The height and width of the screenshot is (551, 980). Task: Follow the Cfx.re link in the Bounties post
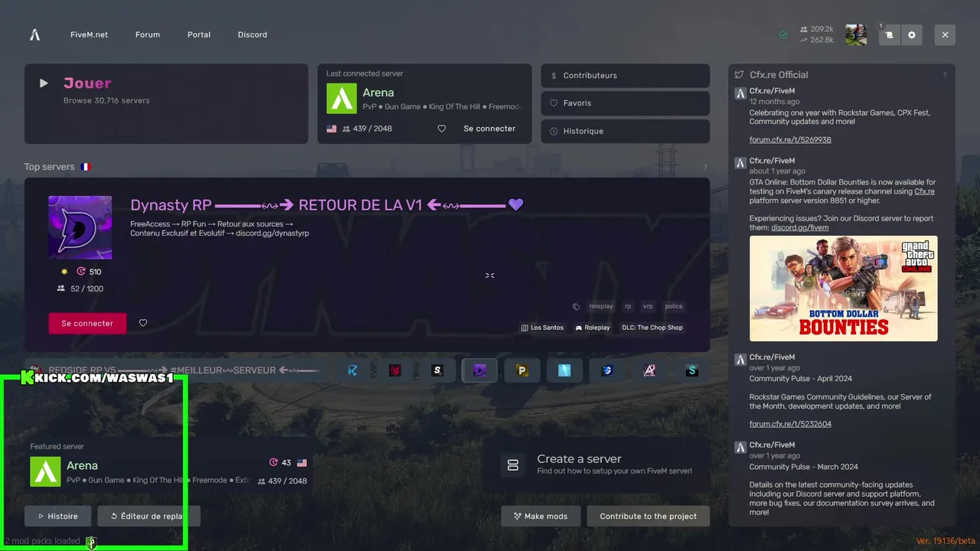click(x=924, y=191)
